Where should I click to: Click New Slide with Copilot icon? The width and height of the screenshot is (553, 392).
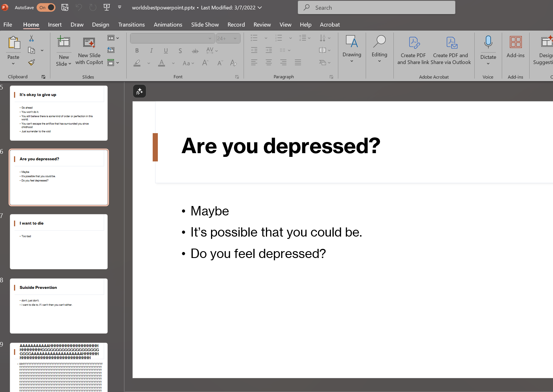89,43
